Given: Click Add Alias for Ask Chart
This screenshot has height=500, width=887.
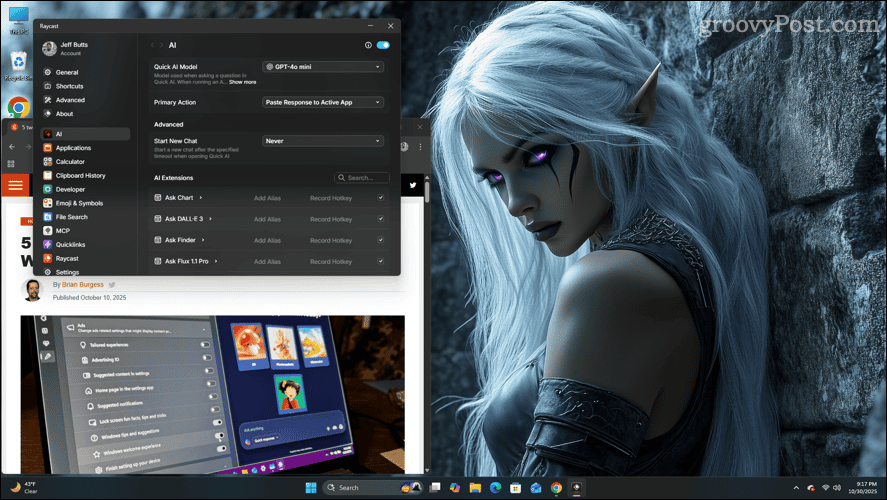Looking at the screenshot, I should point(267,198).
